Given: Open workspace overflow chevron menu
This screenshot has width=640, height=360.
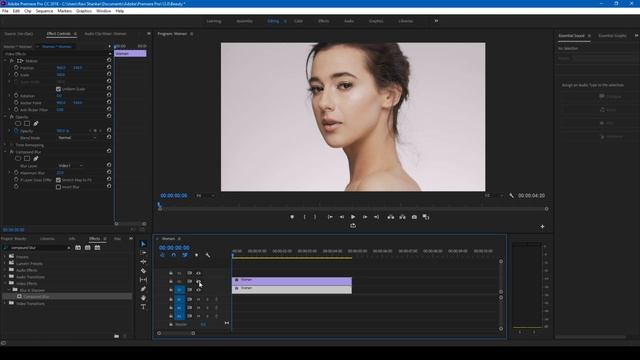Looking at the screenshot, I should click(436, 21).
